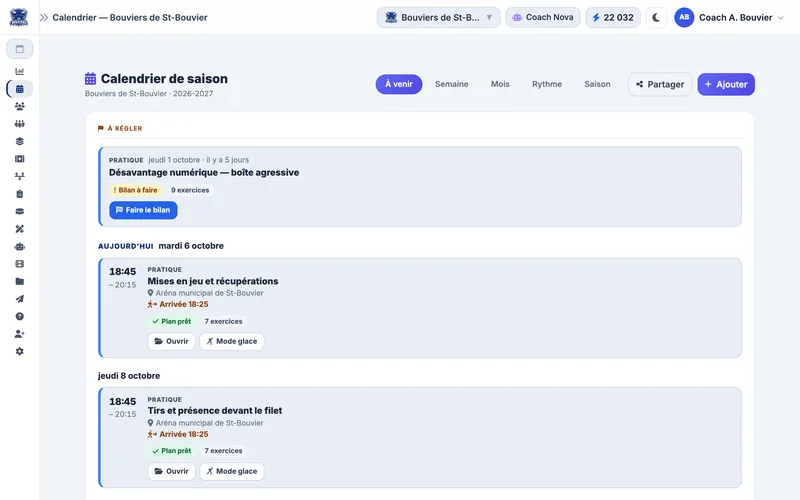Image resolution: width=800 pixels, height=500 pixels.
Task: Click the Bilan à faire badge
Action: pos(135,190)
